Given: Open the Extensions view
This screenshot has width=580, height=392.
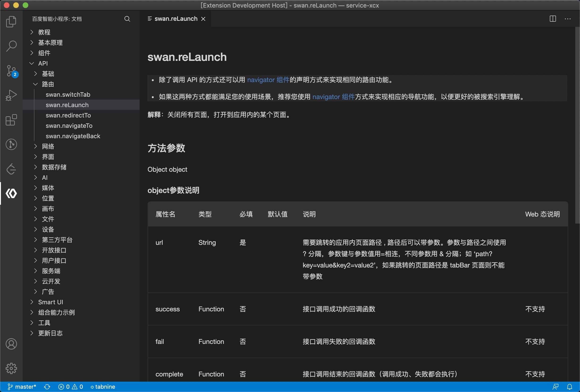Looking at the screenshot, I should coord(11,120).
